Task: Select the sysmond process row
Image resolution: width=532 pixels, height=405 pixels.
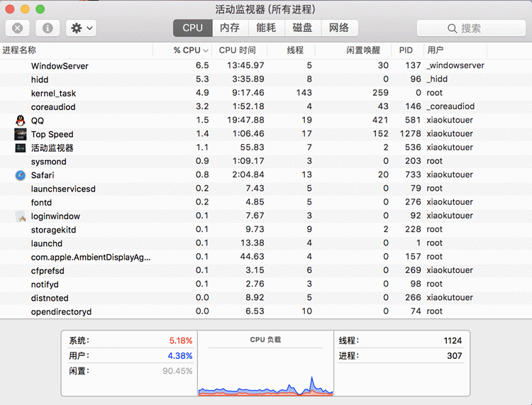Action: [x=266, y=162]
